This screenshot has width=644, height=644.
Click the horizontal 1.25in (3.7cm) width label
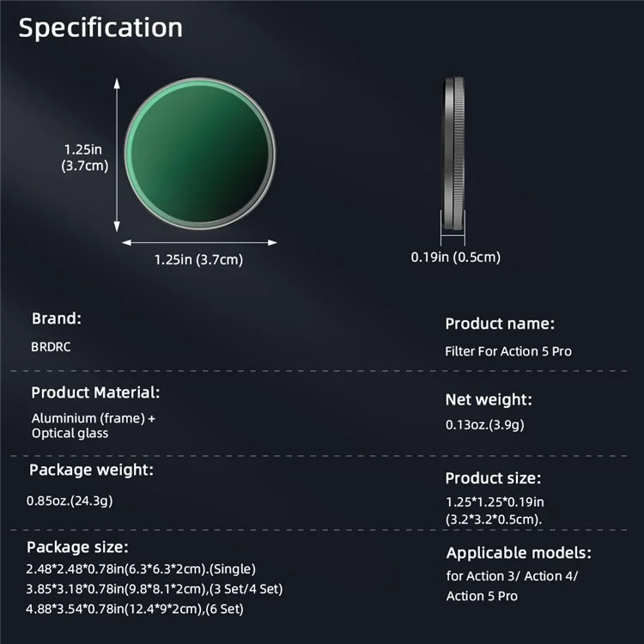pyautogui.click(x=199, y=259)
